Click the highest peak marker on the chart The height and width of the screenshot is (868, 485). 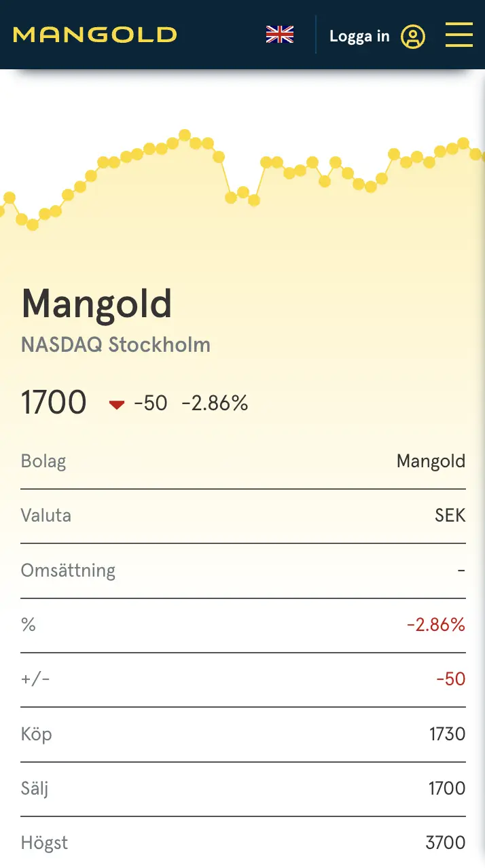[183, 133]
